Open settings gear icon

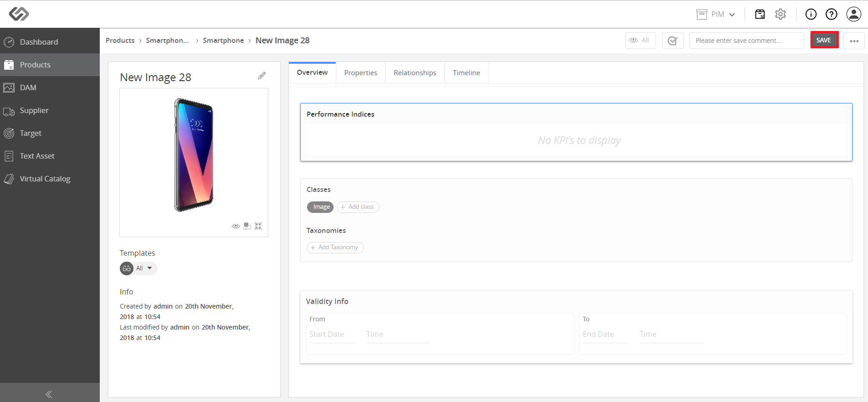[x=781, y=14]
